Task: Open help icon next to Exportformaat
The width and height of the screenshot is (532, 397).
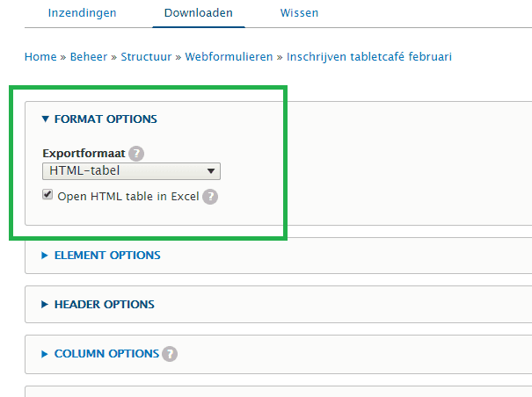Action: pos(135,154)
